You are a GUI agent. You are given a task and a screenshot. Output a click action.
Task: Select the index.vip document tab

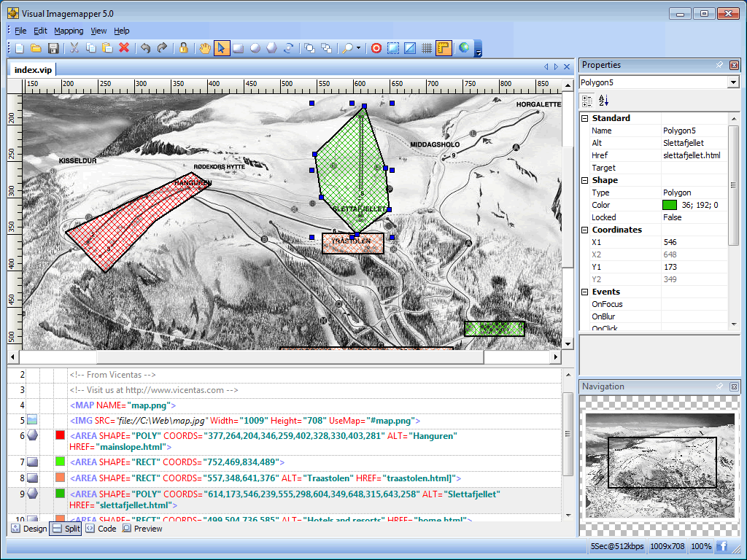tap(33, 70)
